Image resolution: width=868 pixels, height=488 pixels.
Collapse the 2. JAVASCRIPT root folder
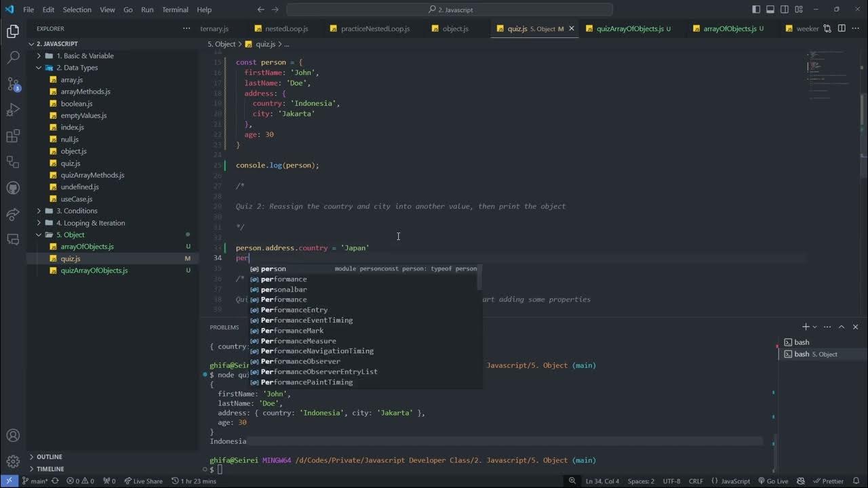(x=113, y=43)
